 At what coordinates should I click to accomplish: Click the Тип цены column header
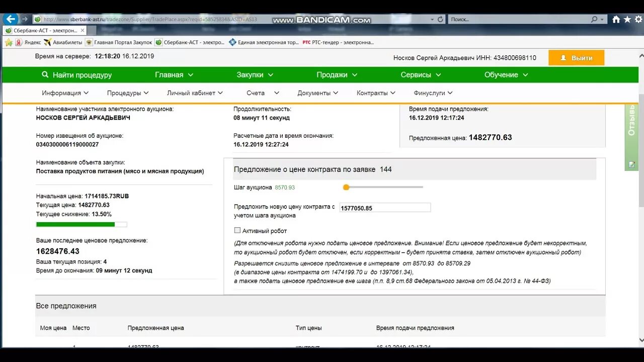click(x=308, y=328)
